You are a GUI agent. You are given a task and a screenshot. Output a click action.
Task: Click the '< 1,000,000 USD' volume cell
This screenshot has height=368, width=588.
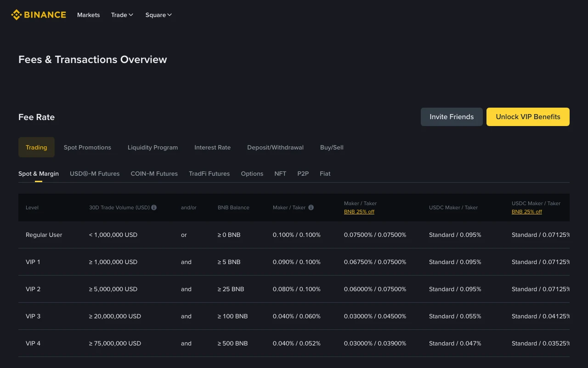[x=113, y=235]
